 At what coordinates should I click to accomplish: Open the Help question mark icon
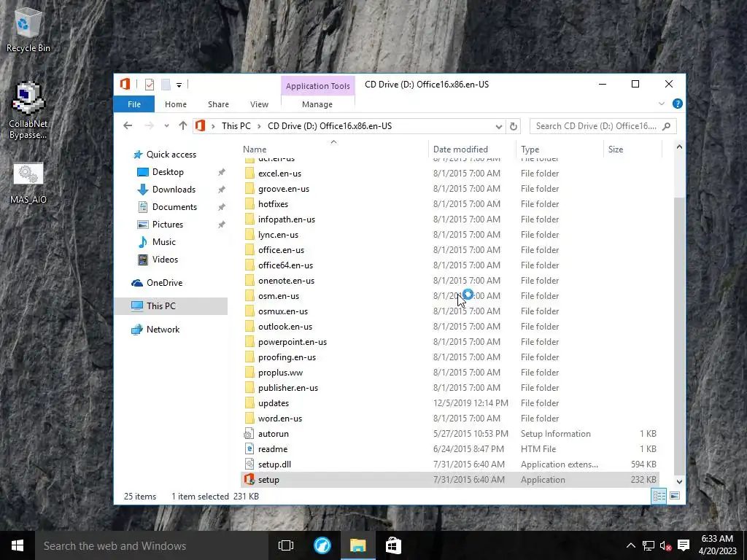(x=677, y=104)
